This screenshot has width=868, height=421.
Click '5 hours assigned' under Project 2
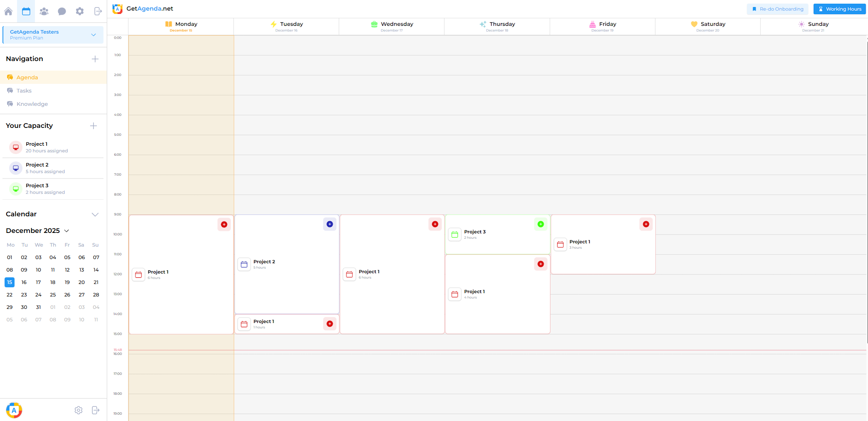pos(45,171)
